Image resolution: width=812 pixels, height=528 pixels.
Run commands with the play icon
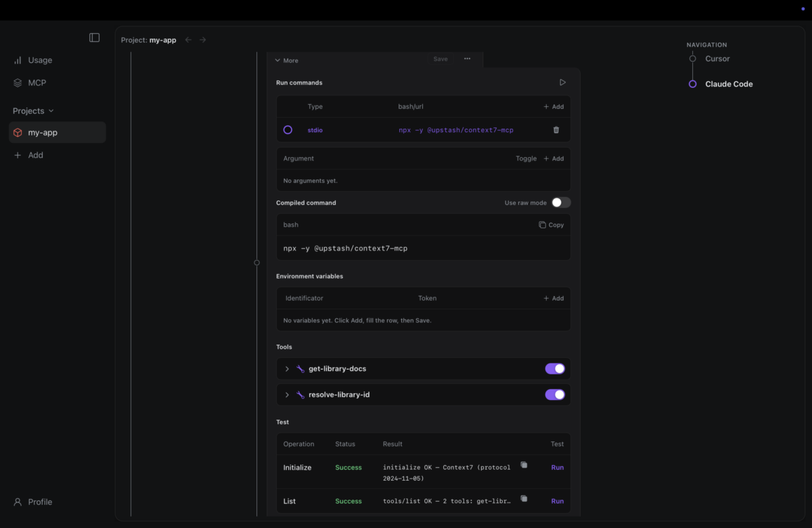562,83
